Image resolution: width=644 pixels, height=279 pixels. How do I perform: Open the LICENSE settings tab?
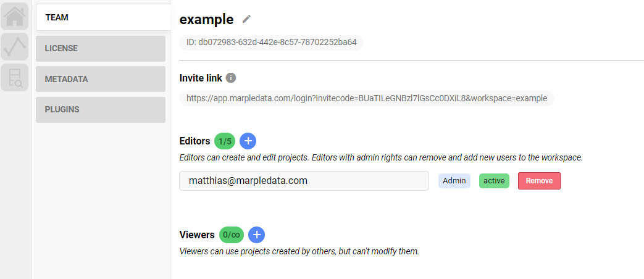click(x=101, y=48)
